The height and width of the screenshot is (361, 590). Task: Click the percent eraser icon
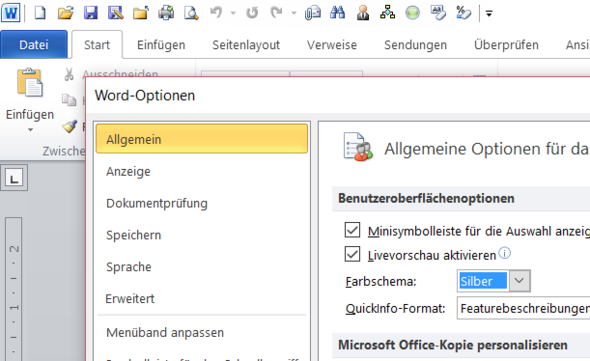click(463, 13)
